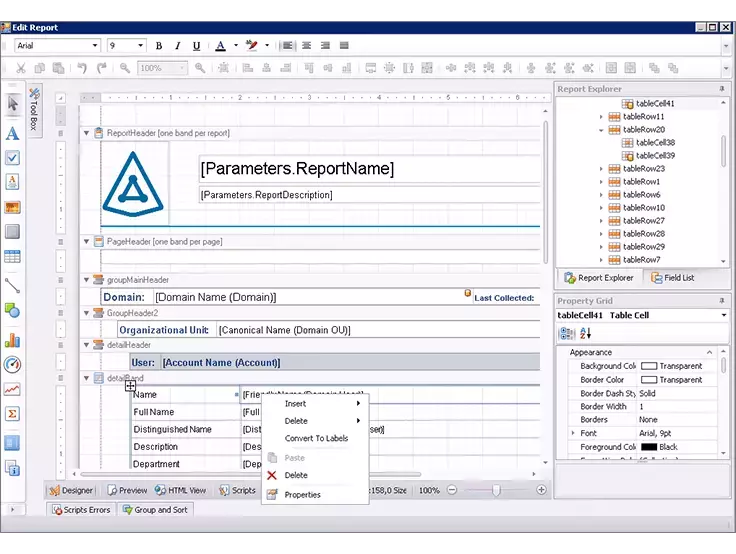Open the Field List tab
The width and height of the screenshot is (736, 554).
pyautogui.click(x=672, y=278)
